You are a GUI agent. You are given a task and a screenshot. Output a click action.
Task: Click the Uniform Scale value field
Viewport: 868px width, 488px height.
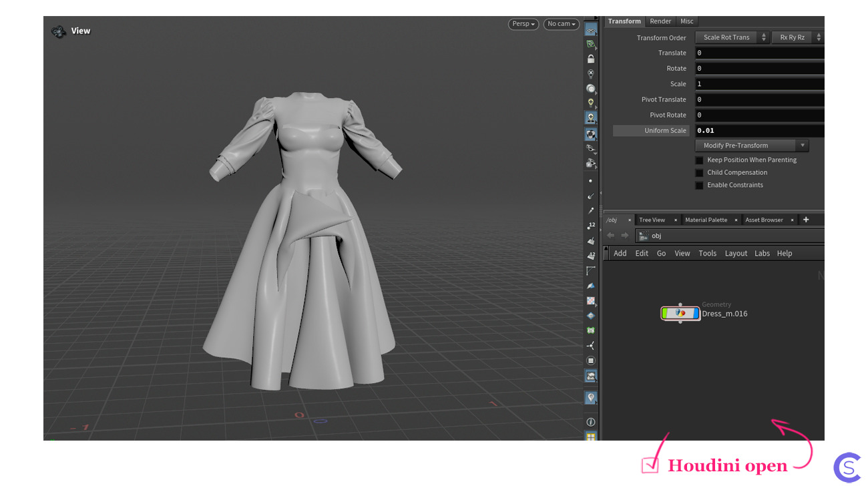point(759,131)
